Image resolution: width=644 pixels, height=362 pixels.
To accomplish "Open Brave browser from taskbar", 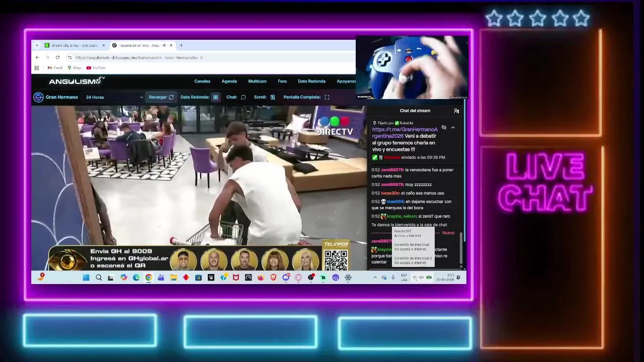I will pyautogui.click(x=273, y=278).
